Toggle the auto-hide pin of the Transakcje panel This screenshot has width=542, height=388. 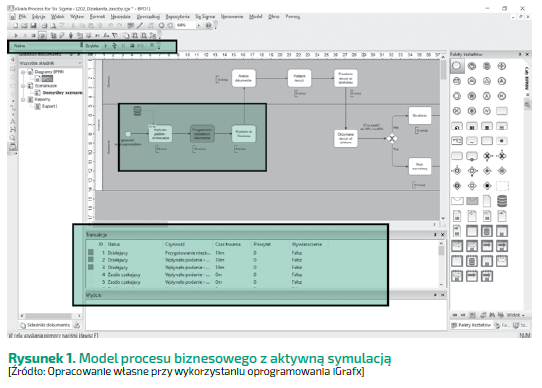[435, 234]
